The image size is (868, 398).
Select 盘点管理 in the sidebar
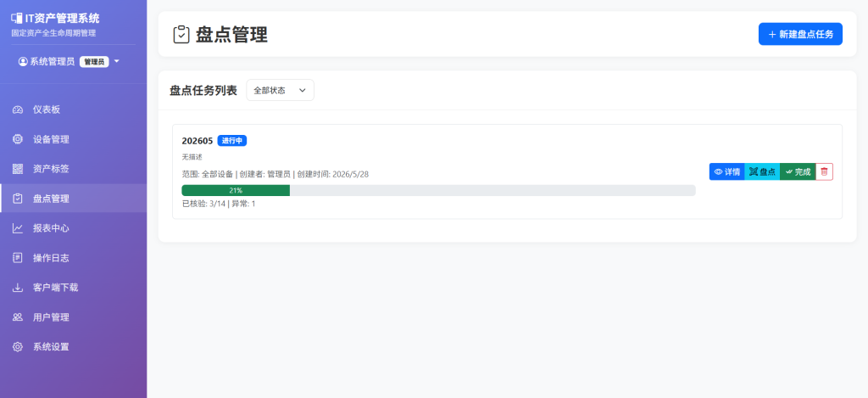73,199
